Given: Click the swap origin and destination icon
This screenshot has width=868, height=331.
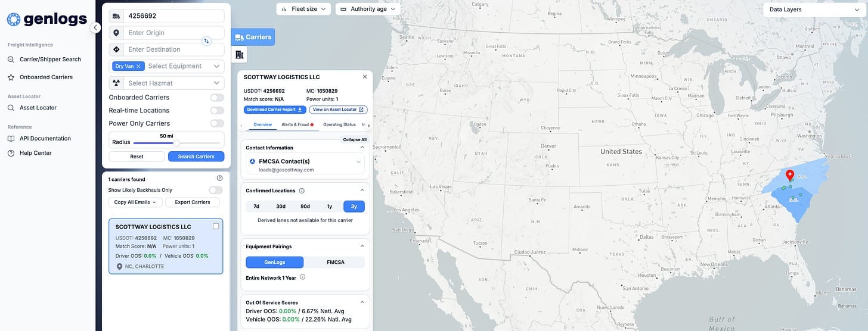Looking at the screenshot, I should (206, 41).
